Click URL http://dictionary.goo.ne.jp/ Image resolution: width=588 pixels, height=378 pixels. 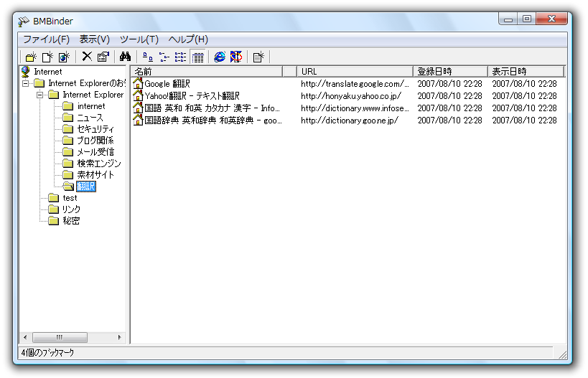point(349,121)
